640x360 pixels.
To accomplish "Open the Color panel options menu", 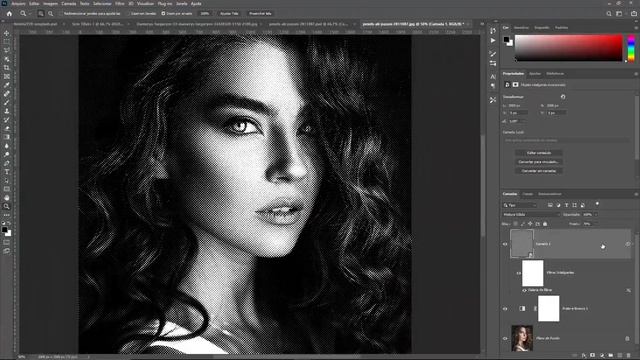I will tap(636, 28).
